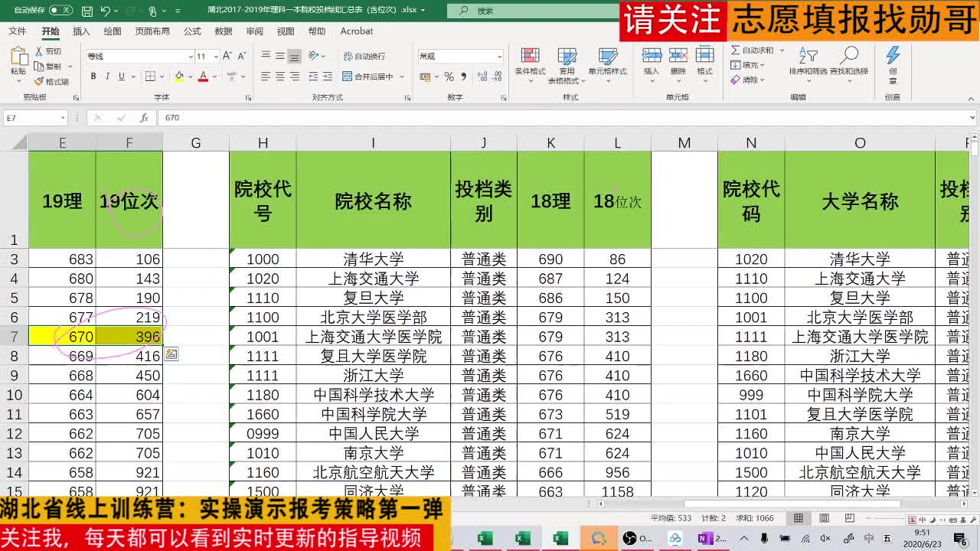Click the Increase Font Size icon
The height and width of the screenshot is (551, 980).
coord(227,56)
